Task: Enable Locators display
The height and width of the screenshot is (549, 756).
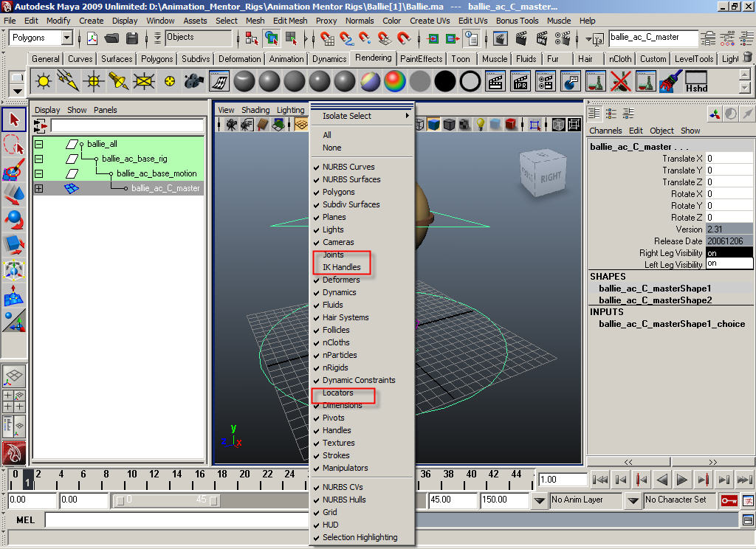Action: click(337, 393)
